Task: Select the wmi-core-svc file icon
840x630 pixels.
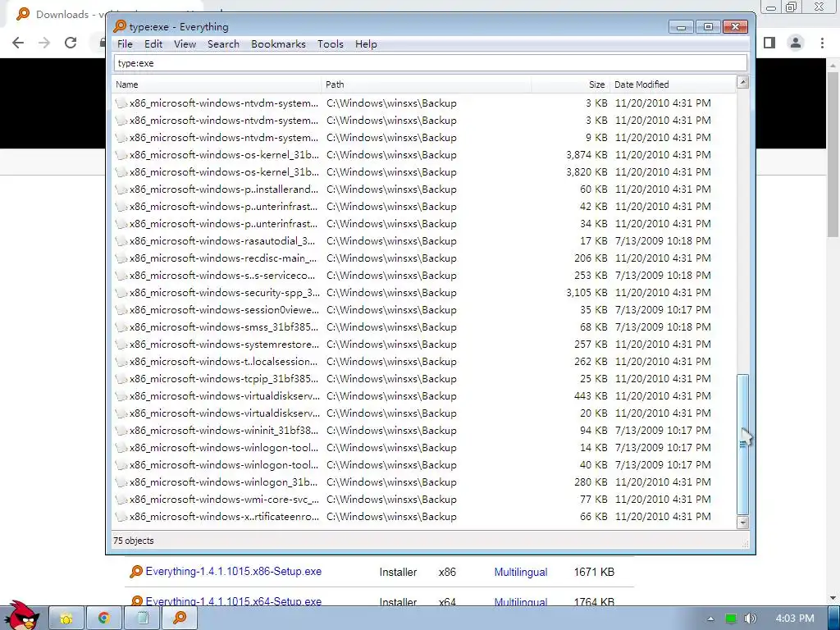Action: pos(121,500)
